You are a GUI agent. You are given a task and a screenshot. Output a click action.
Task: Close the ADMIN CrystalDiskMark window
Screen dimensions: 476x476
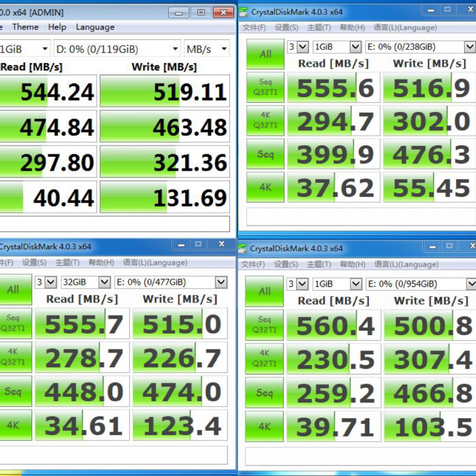coord(223,13)
